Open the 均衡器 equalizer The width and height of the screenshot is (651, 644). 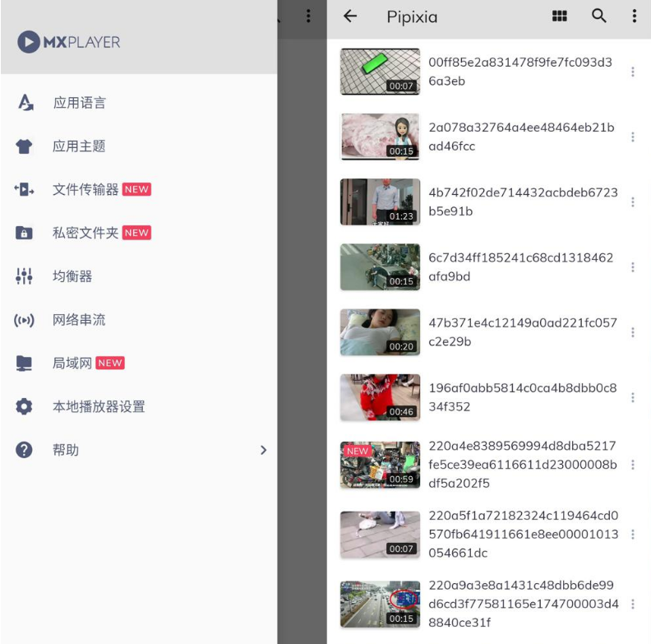pos(72,276)
